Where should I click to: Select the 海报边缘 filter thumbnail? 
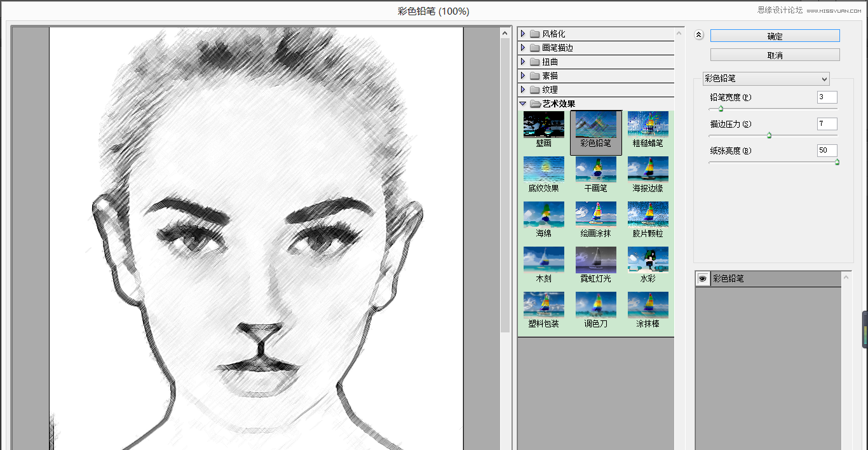click(648, 168)
